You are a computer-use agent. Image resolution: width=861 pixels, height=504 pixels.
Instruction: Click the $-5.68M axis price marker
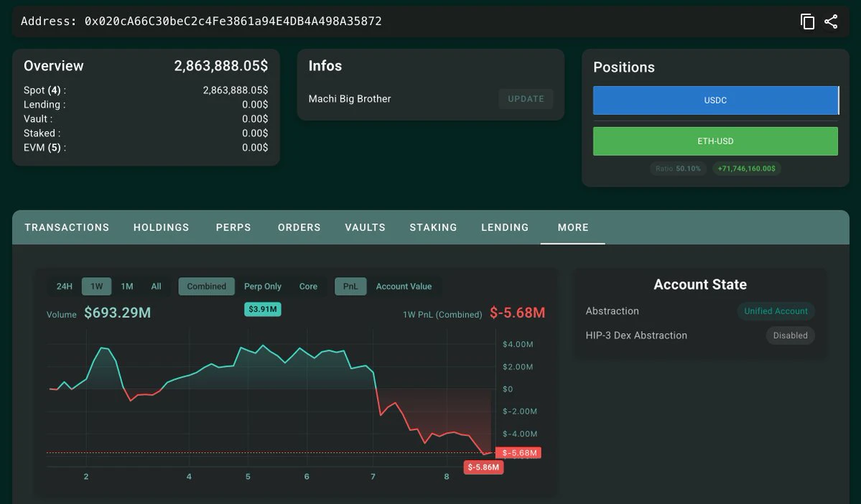[519, 453]
